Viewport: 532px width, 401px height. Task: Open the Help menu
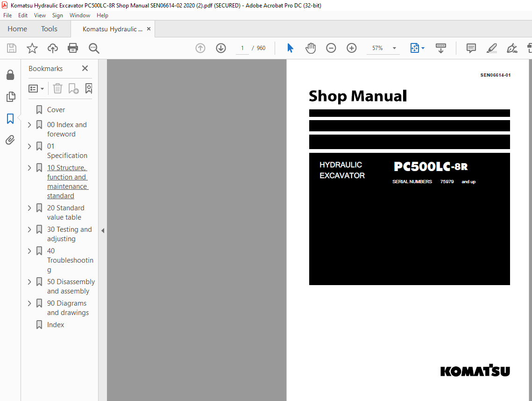coord(102,15)
